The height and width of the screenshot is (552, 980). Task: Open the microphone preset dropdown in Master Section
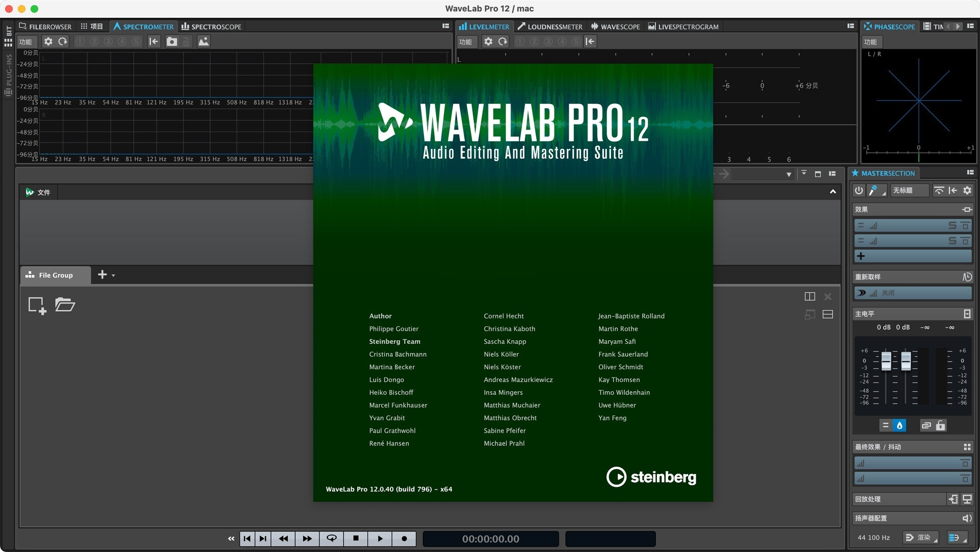click(x=877, y=190)
